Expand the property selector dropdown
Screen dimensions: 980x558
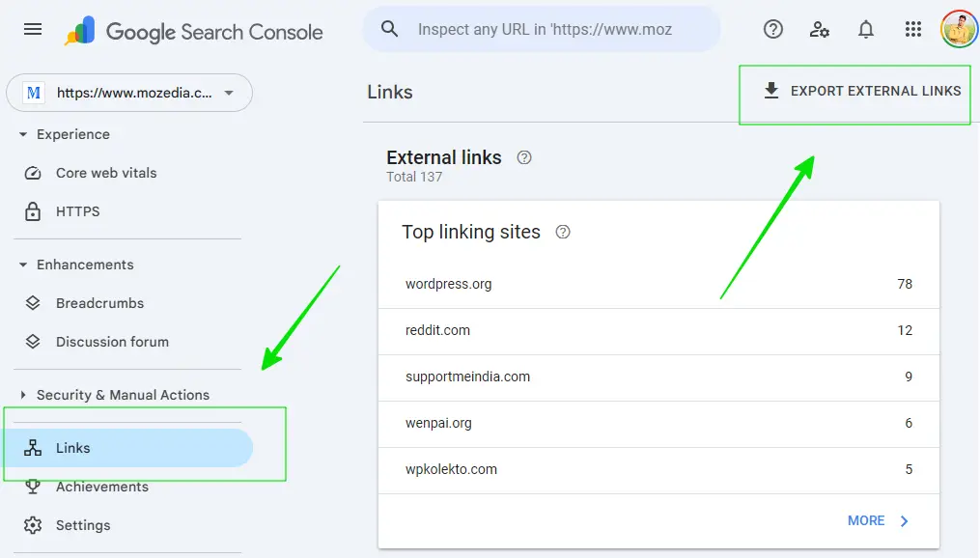[x=229, y=94]
